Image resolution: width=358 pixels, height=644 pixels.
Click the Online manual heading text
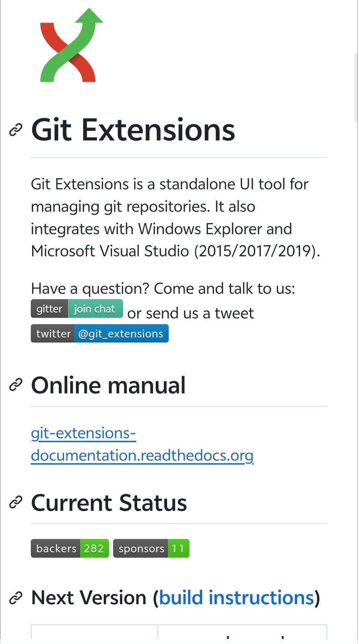tap(108, 385)
